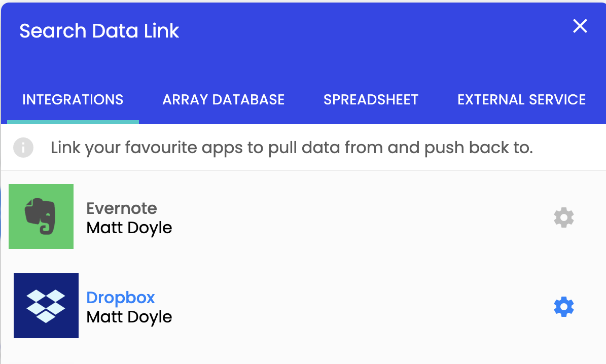Click the Search Data Link title
Viewport: 606px width, 364px height.
tap(99, 30)
